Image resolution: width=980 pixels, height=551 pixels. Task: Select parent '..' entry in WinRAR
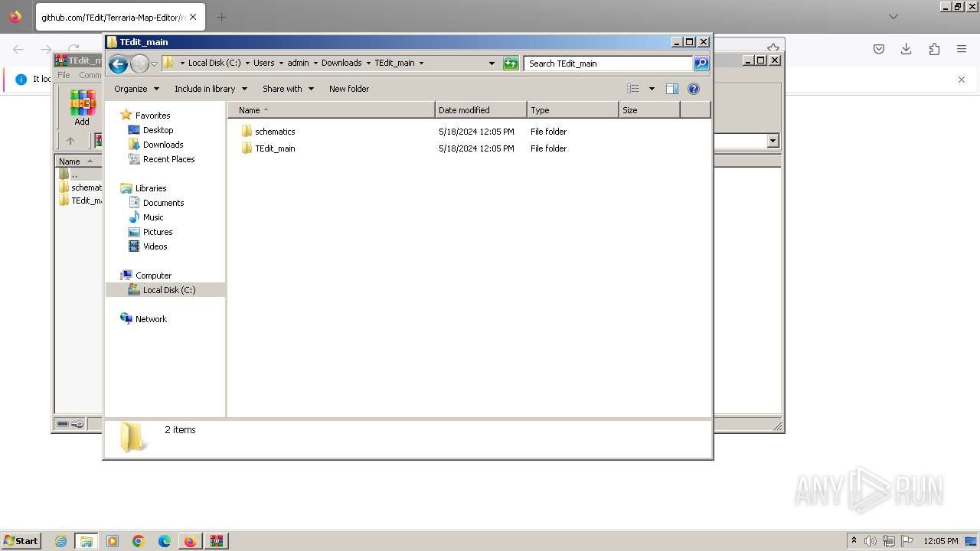tap(74, 174)
